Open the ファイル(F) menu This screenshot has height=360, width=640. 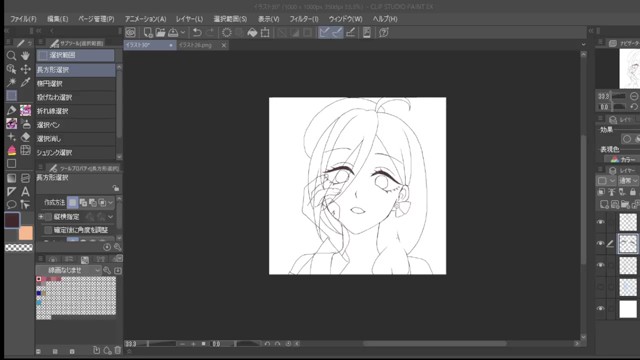tap(23, 19)
